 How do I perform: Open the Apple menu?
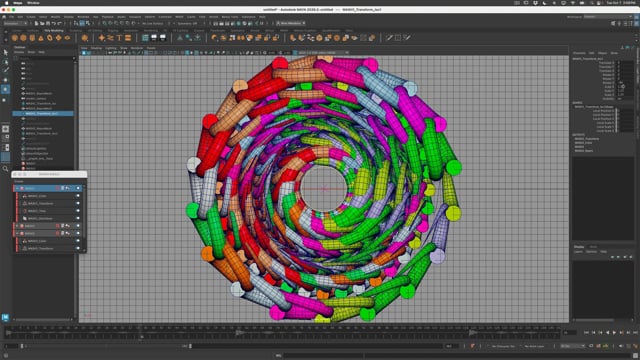click(6, 3)
